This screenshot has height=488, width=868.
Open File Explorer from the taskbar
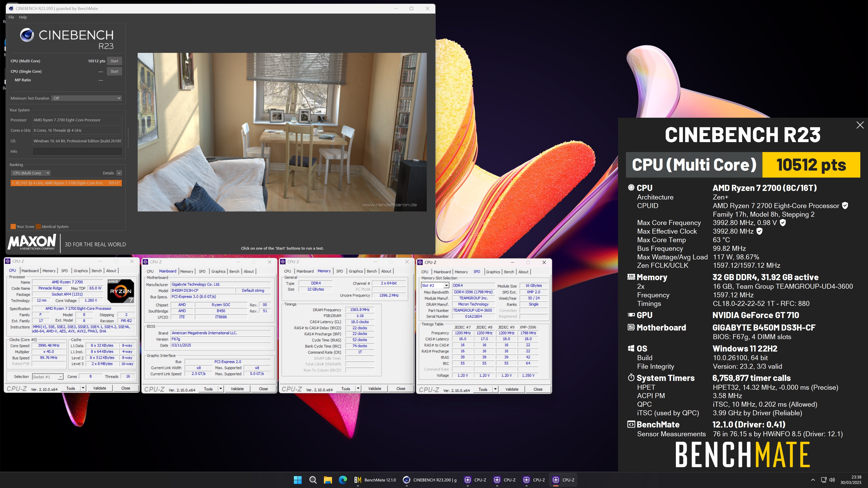[328, 480]
